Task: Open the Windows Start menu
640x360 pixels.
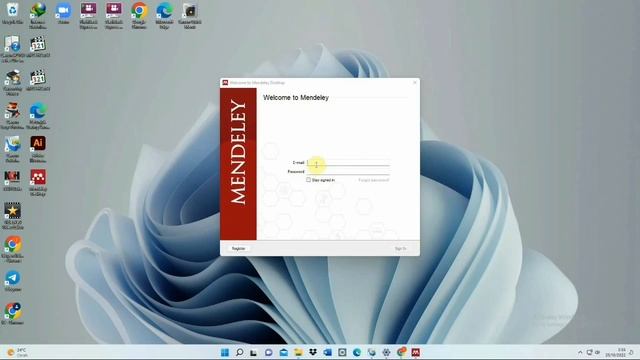Action: click(x=225, y=352)
